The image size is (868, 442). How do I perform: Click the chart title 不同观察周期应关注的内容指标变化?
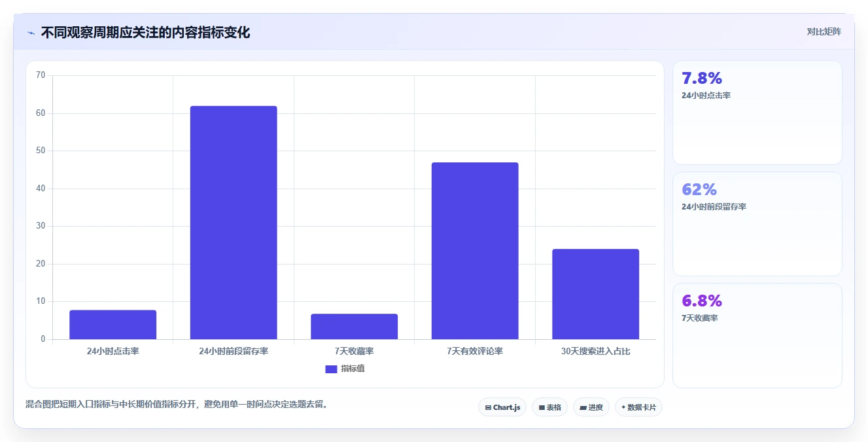coord(145,33)
